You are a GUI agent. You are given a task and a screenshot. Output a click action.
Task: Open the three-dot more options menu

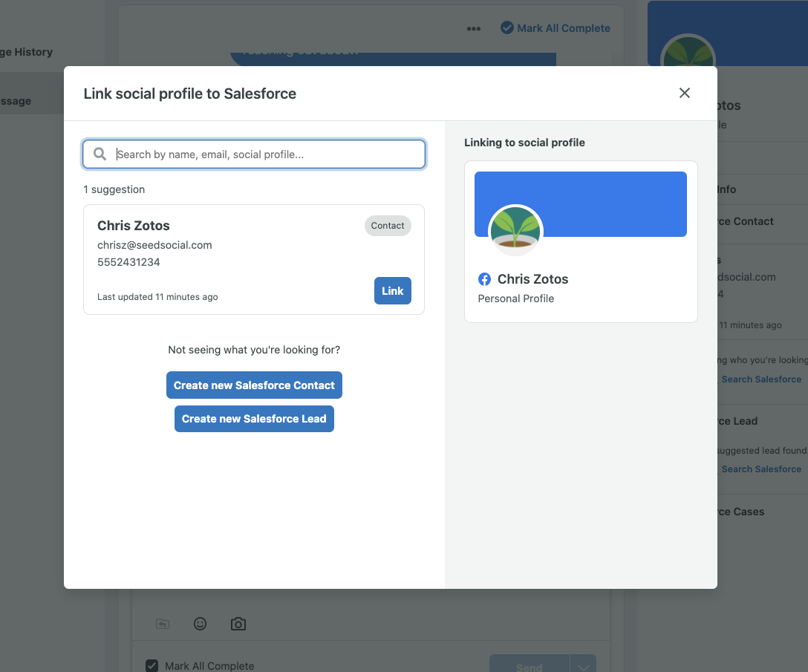tap(474, 28)
